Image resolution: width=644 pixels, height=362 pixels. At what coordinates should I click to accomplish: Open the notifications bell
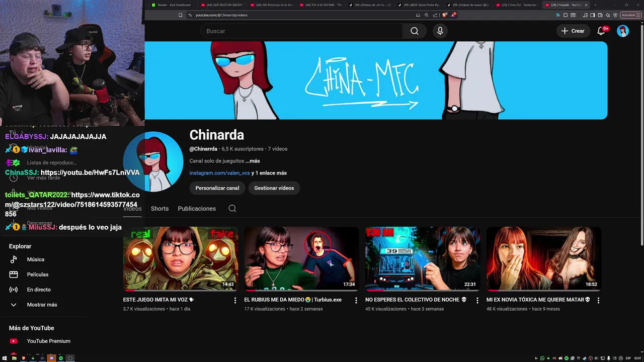coord(601,31)
